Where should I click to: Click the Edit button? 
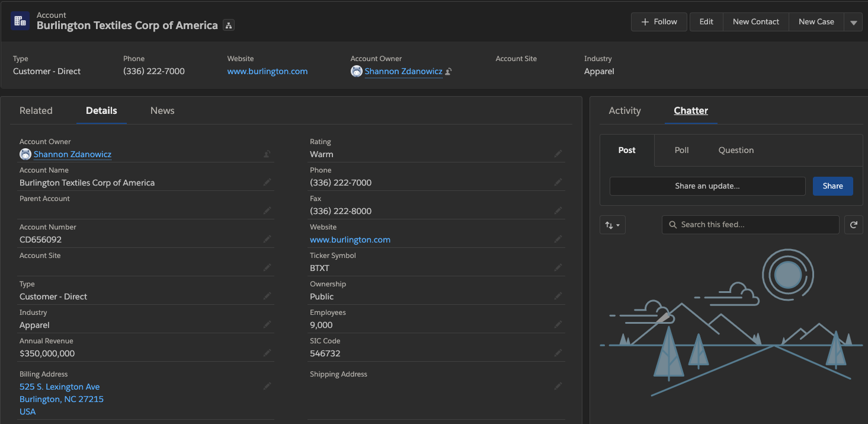click(x=706, y=22)
